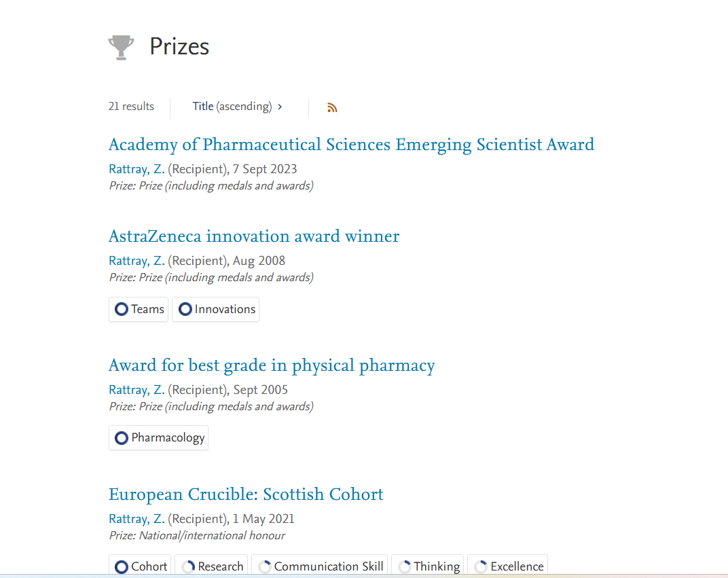
Task: Click the Research tag ring icon
Action: pyautogui.click(x=188, y=566)
